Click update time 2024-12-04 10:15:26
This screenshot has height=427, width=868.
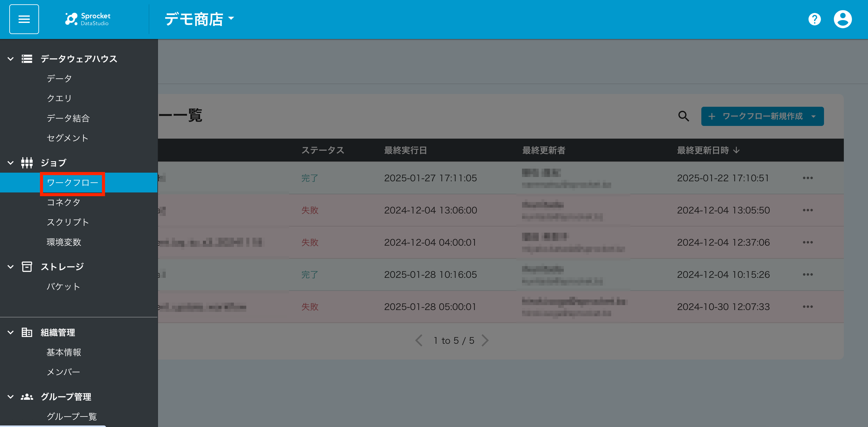723,274
